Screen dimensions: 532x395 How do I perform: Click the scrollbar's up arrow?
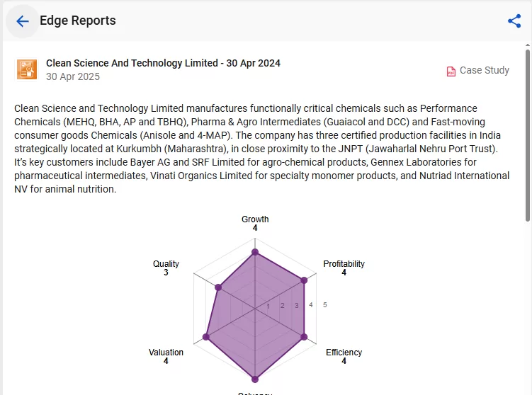(528, 45)
